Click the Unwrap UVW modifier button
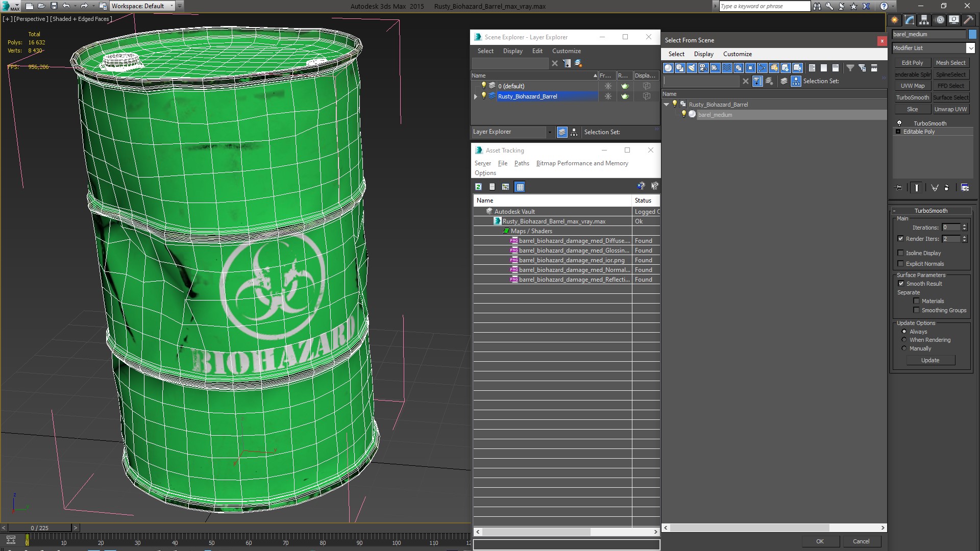Viewport: 980px width, 551px height. point(950,109)
